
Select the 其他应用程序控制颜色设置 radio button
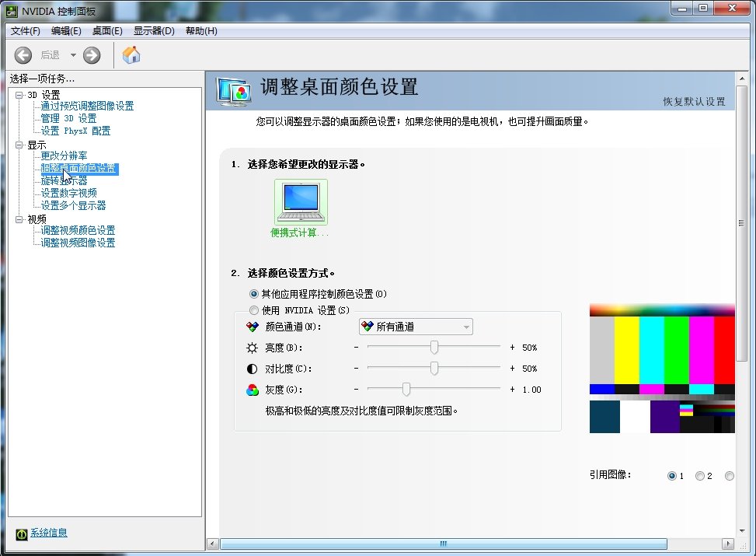pyautogui.click(x=255, y=293)
